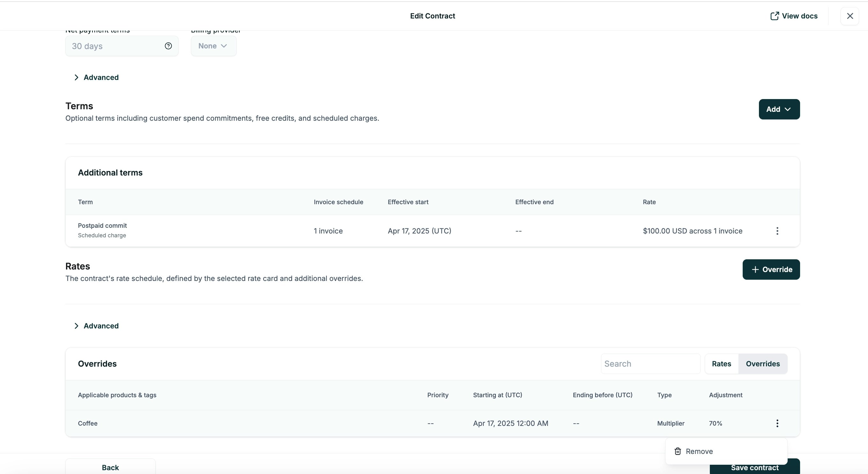Switch to the Rates tab in Overrides

point(721,363)
